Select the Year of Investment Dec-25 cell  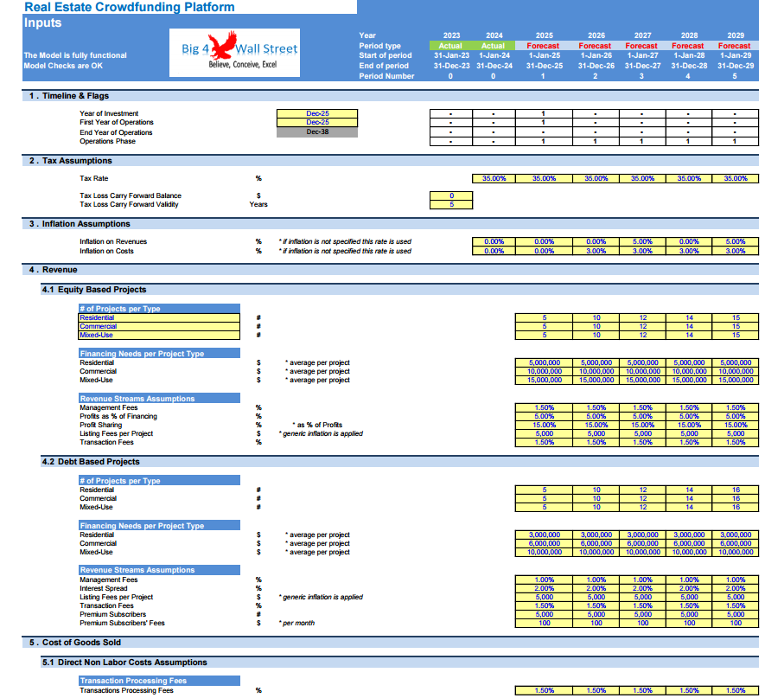pos(317,113)
